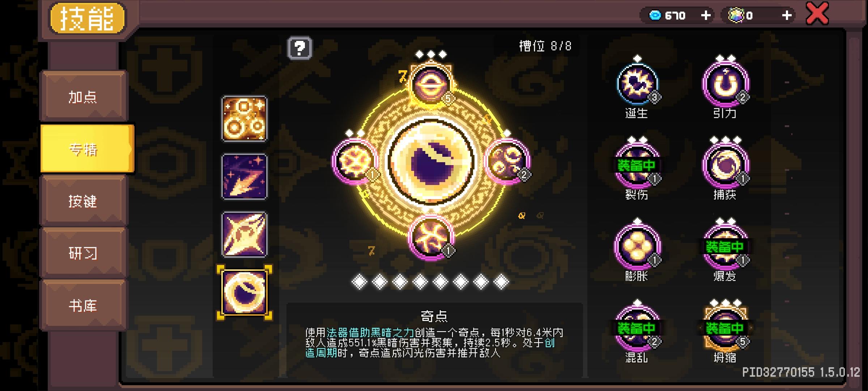
Task: Select the 诞生 rune icon
Action: (x=637, y=84)
